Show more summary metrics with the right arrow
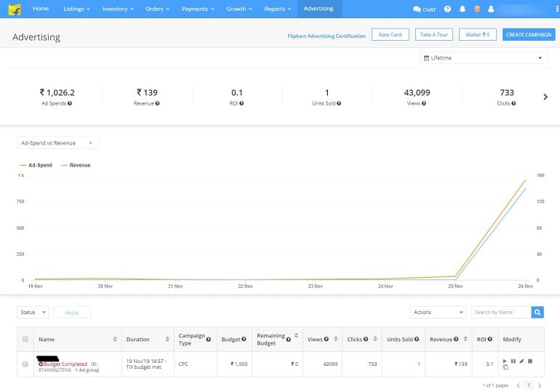This screenshot has width=560, height=392. click(x=545, y=97)
